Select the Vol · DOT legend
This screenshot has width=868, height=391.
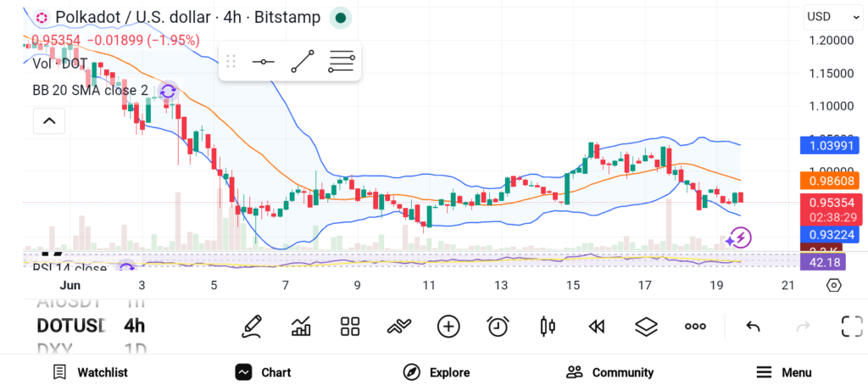click(x=60, y=64)
